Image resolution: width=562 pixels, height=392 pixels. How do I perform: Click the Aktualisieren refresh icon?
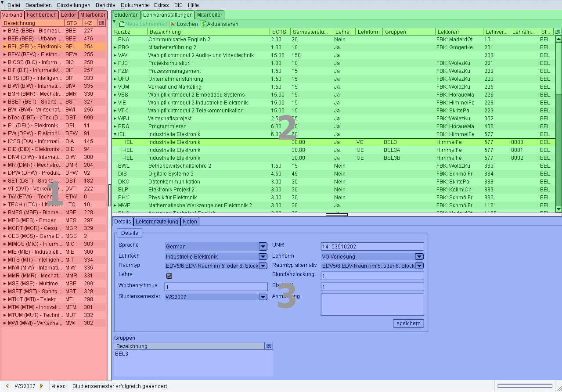tap(203, 24)
